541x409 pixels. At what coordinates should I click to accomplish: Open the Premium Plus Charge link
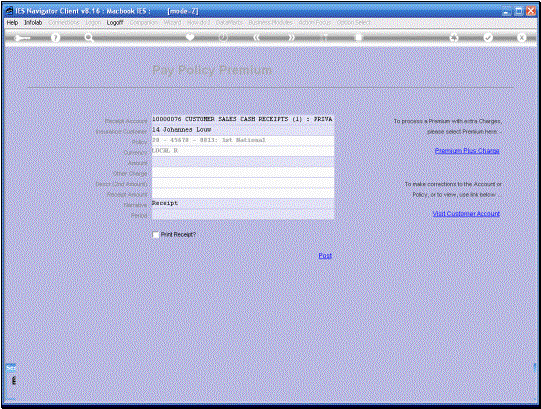pyautogui.click(x=467, y=150)
